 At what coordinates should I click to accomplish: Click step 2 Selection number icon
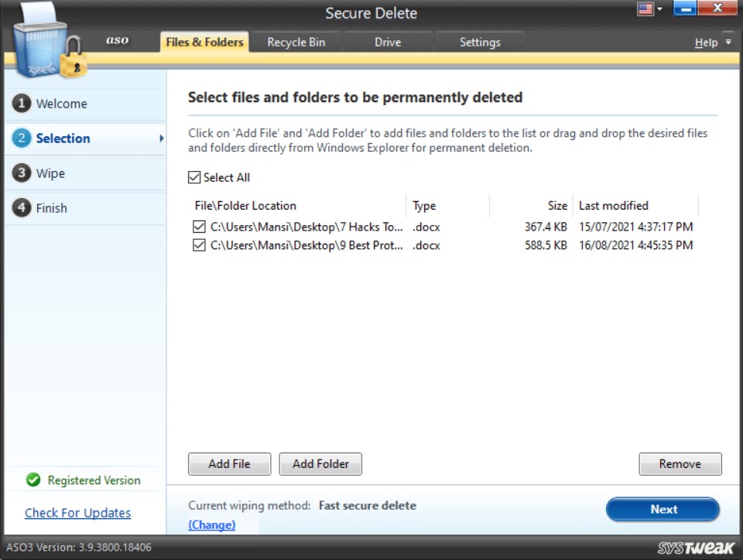coord(22,138)
